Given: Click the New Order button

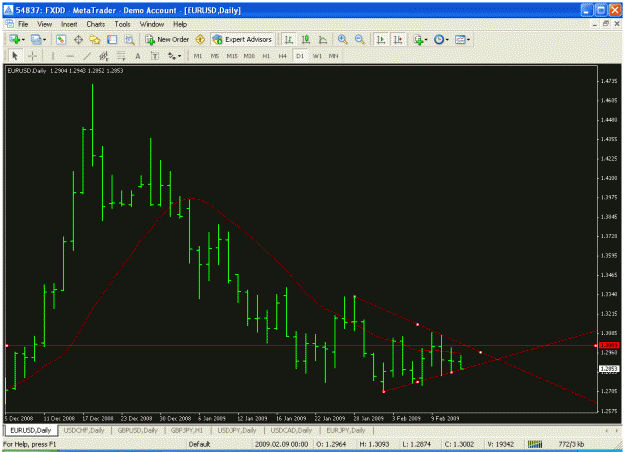Looking at the screenshot, I should click(167, 39).
